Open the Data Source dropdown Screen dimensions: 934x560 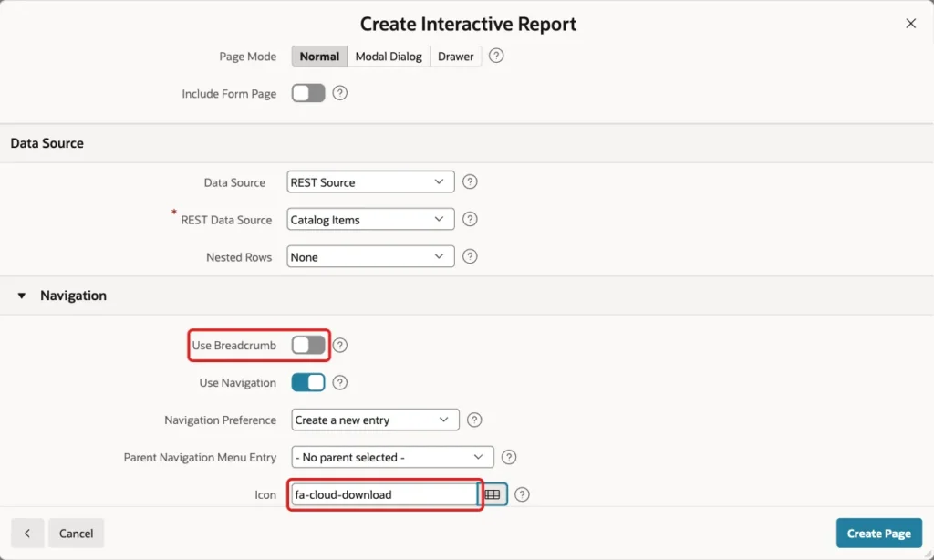370,182
